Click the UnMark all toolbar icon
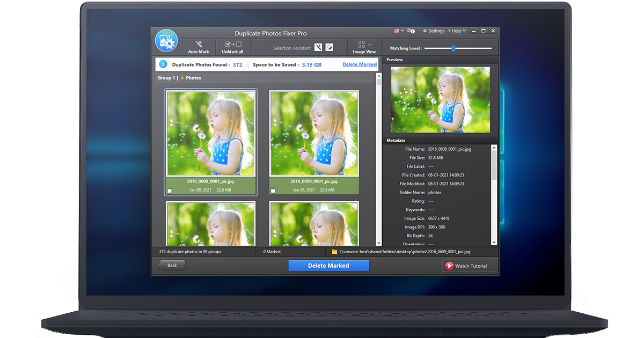 point(233,44)
